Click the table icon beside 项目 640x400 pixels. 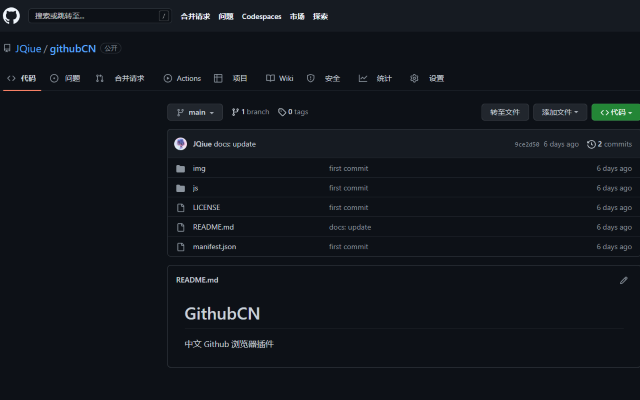[x=218, y=78]
